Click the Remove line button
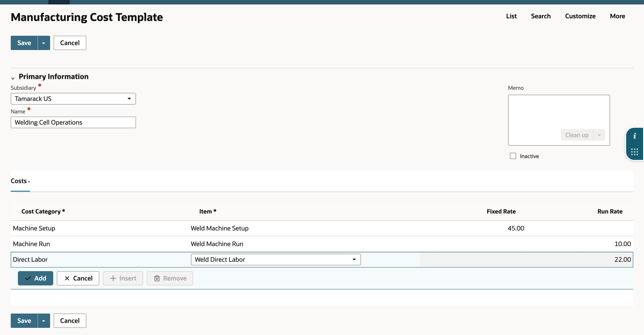 pos(170,278)
